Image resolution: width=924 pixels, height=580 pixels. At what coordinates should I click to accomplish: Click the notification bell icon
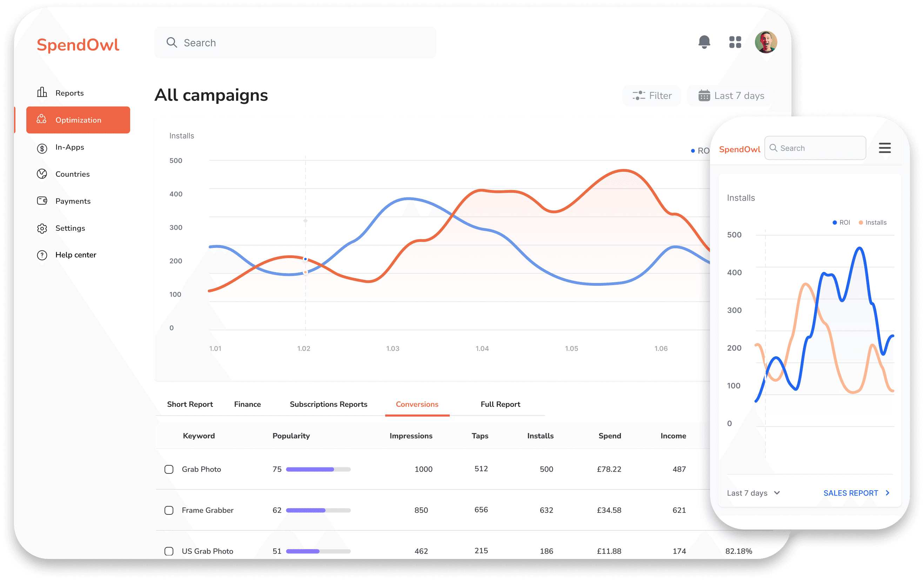point(704,42)
